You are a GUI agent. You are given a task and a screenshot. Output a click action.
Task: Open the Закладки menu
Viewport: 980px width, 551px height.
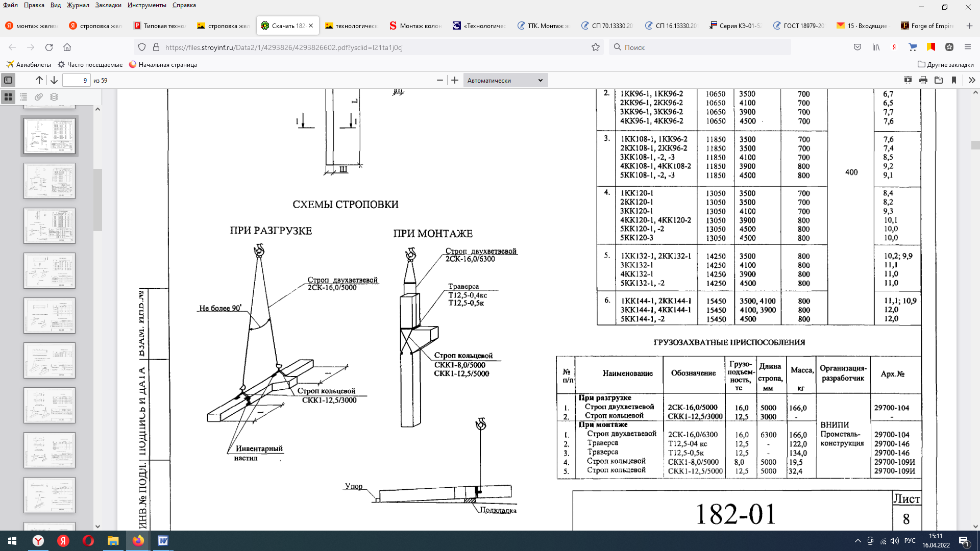point(108,5)
